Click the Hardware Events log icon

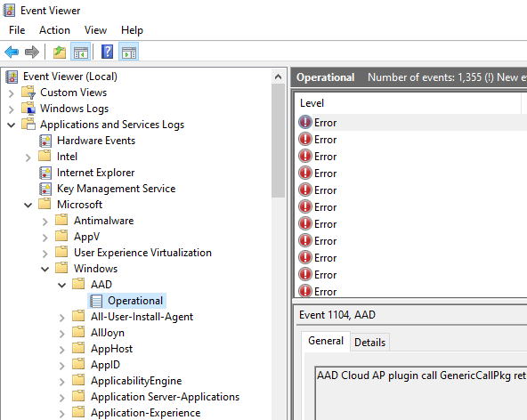tap(45, 141)
